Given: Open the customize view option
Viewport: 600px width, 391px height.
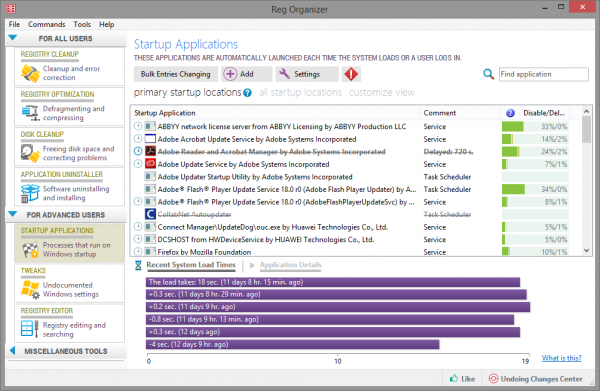Looking at the screenshot, I should pyautogui.click(x=381, y=92).
